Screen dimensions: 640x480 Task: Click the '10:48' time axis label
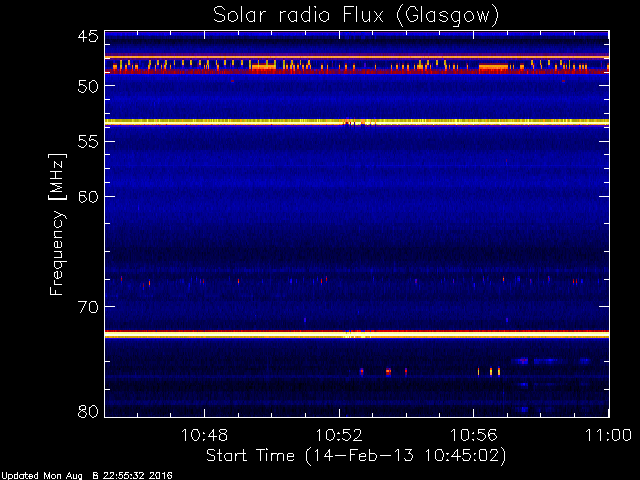pos(204,435)
